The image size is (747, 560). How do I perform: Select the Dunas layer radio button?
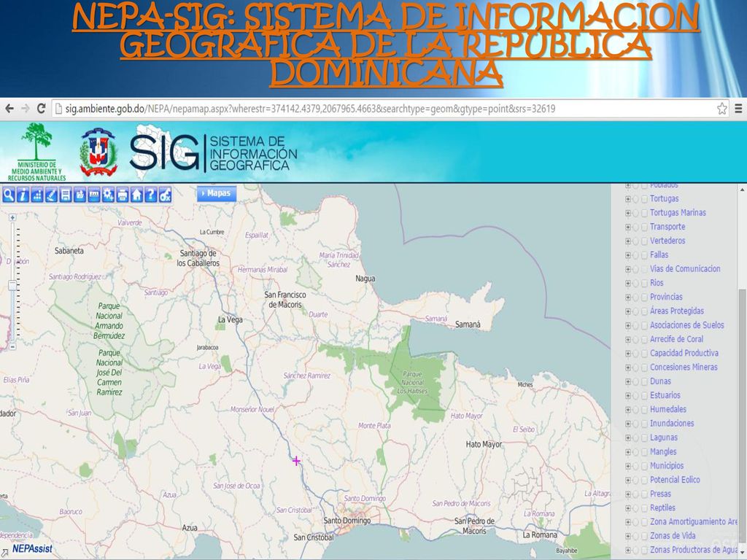635,381
